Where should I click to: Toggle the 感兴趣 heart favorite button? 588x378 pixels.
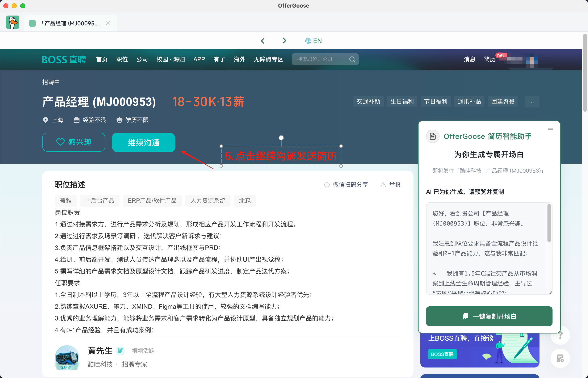[74, 142]
